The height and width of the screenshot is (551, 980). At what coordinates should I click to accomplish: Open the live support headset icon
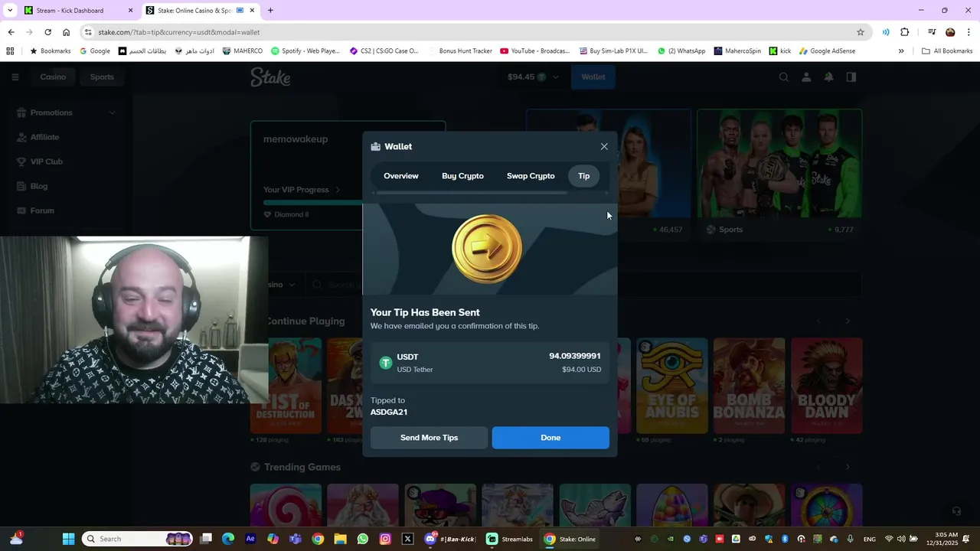956,510
